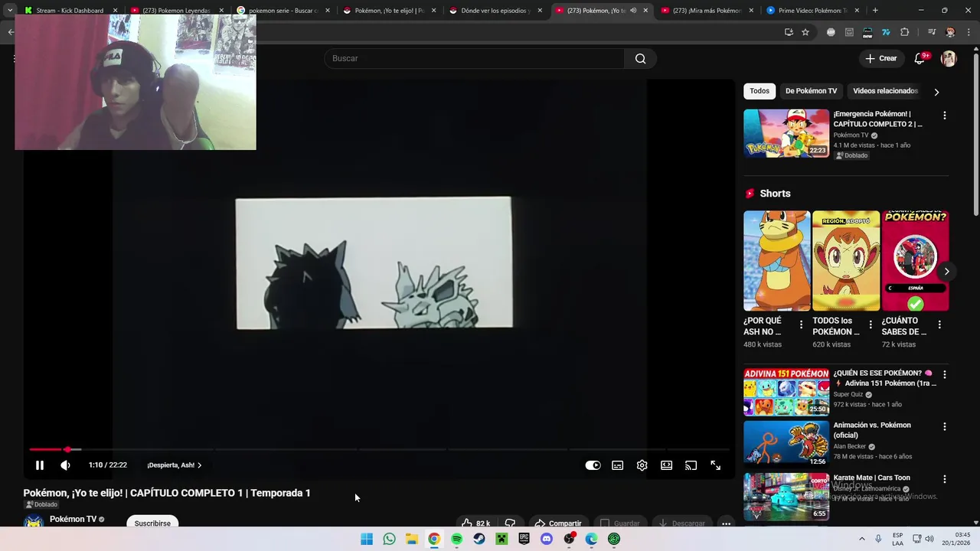Open the Crear menu
Image resolution: width=980 pixels, height=551 pixels.
click(x=881, y=58)
